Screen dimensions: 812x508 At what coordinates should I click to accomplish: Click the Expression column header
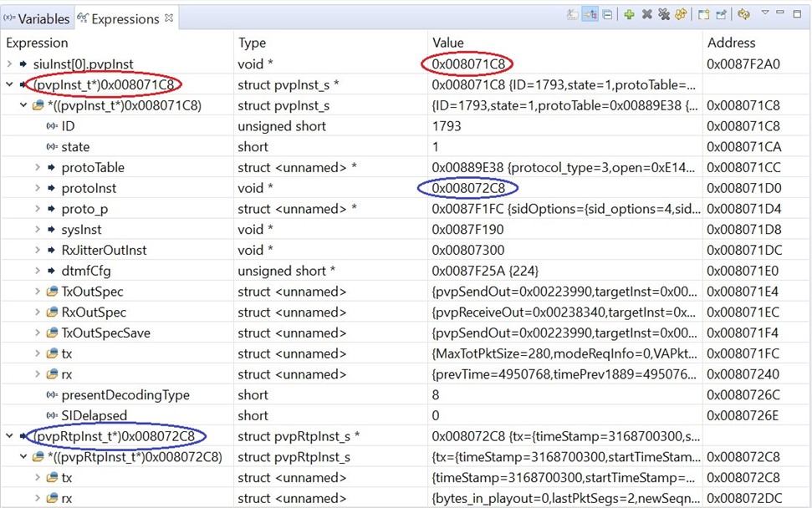click(37, 43)
